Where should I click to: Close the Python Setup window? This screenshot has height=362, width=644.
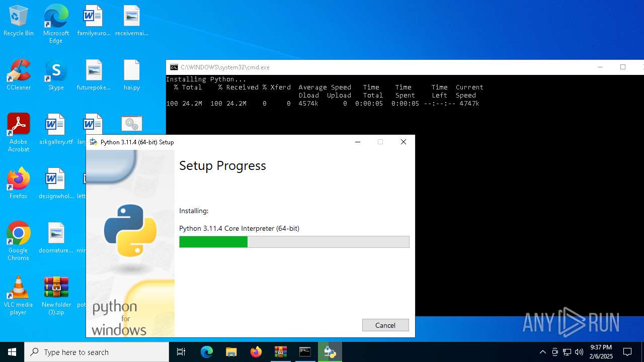tap(404, 142)
